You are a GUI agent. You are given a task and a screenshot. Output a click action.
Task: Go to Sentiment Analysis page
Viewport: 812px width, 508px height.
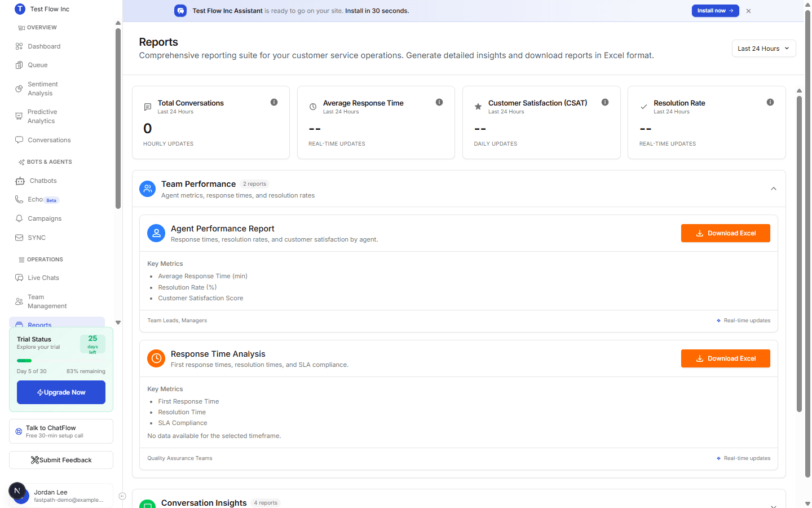point(57,89)
